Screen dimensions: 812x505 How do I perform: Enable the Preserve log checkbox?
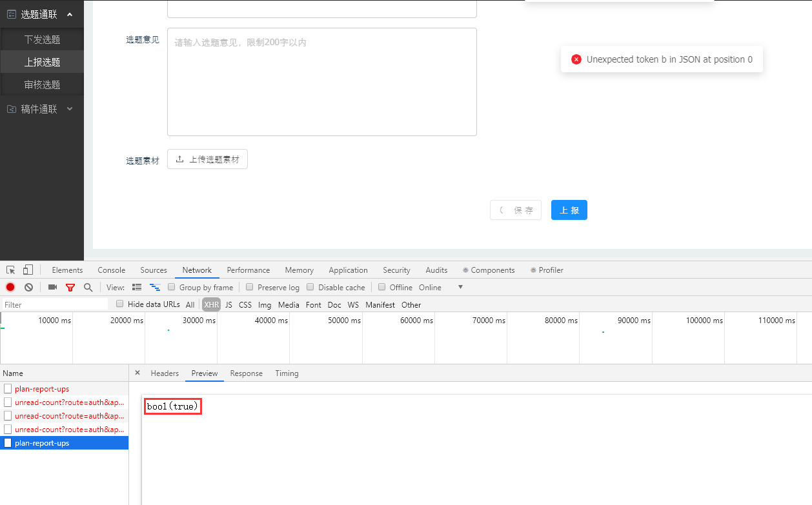click(250, 288)
